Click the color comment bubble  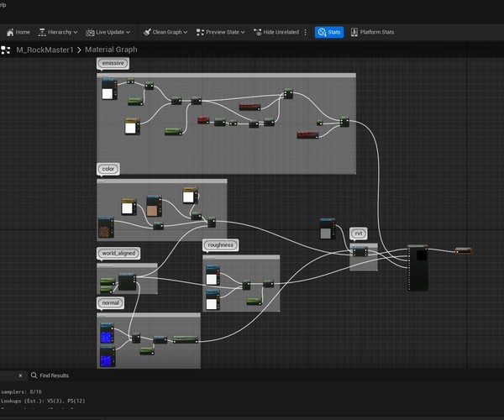tap(108, 169)
